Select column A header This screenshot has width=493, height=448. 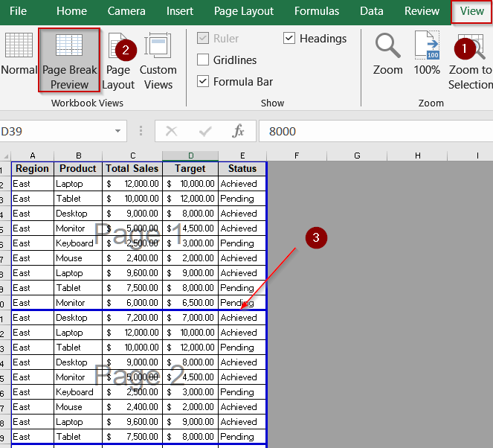coord(33,156)
